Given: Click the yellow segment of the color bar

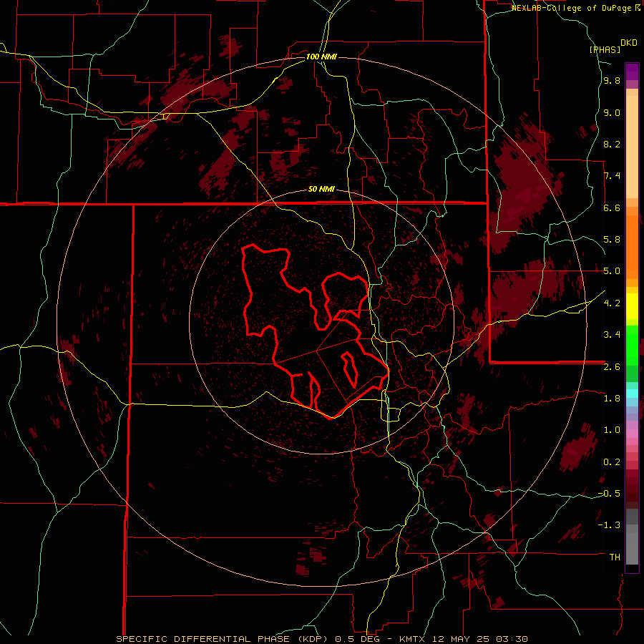Looking at the screenshot, I should 632,306.
